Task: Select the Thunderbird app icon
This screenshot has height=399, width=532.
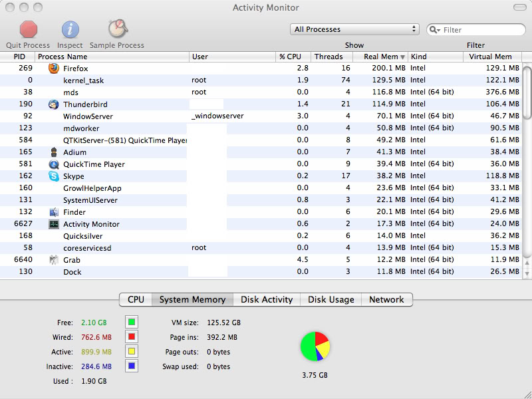Action: [x=54, y=104]
